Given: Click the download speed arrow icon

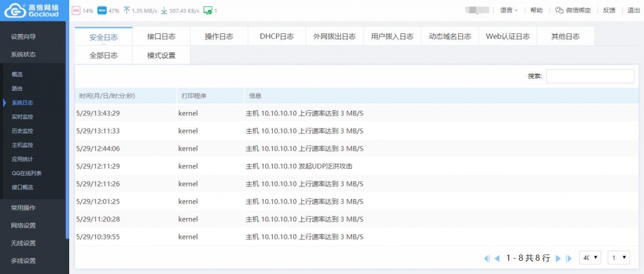Looking at the screenshot, I should (164, 11).
